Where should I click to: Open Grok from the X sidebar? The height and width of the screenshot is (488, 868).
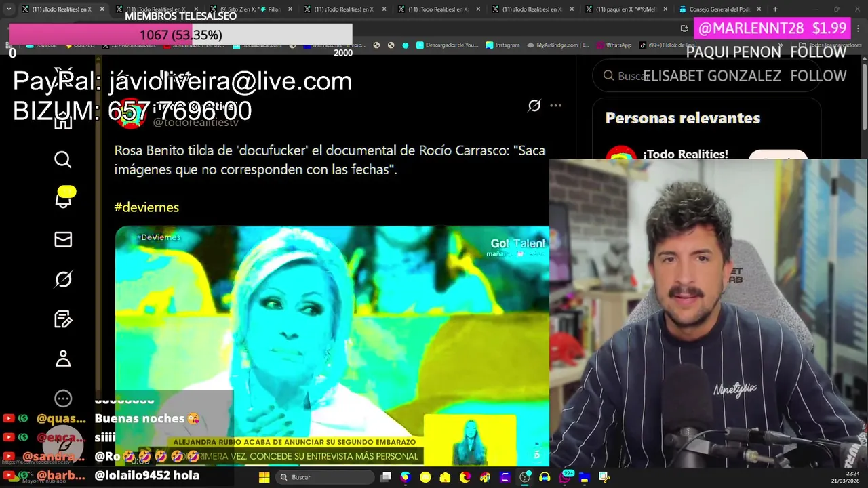tap(63, 279)
